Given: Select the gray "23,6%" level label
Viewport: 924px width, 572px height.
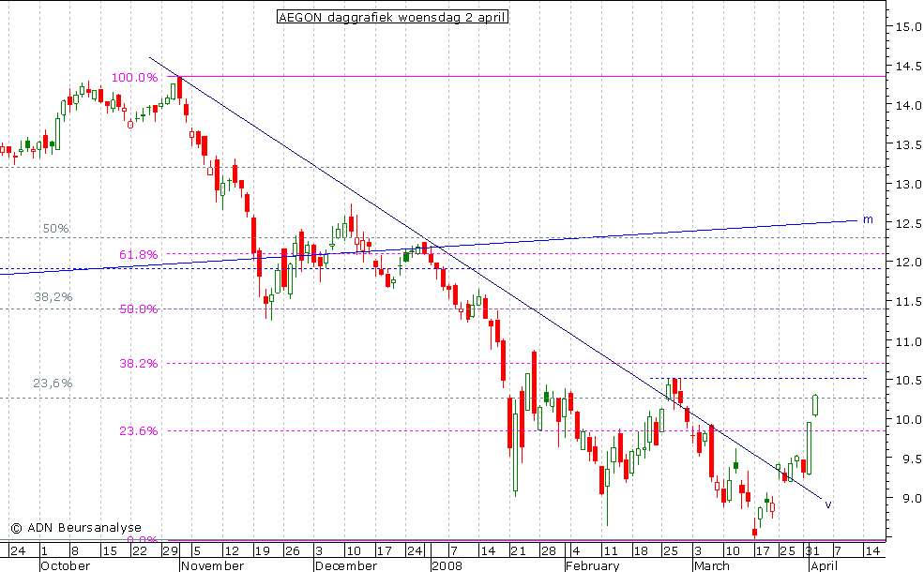Looking at the screenshot, I should click(53, 383).
